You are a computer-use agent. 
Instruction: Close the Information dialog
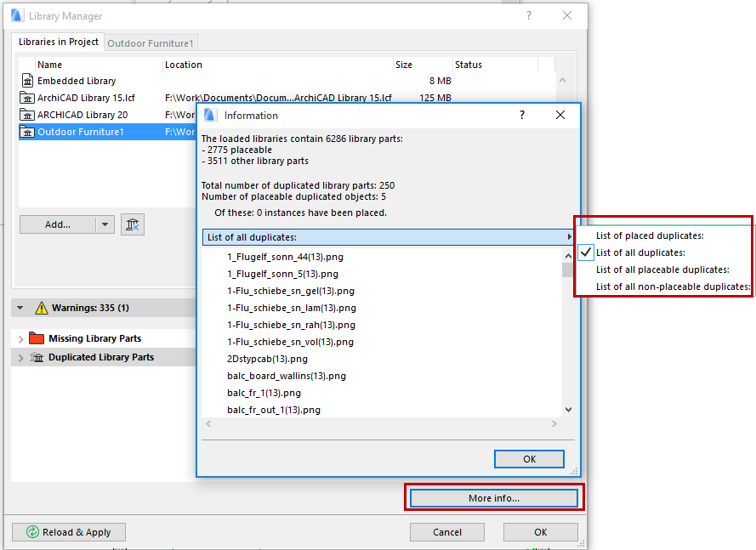pyautogui.click(x=560, y=116)
